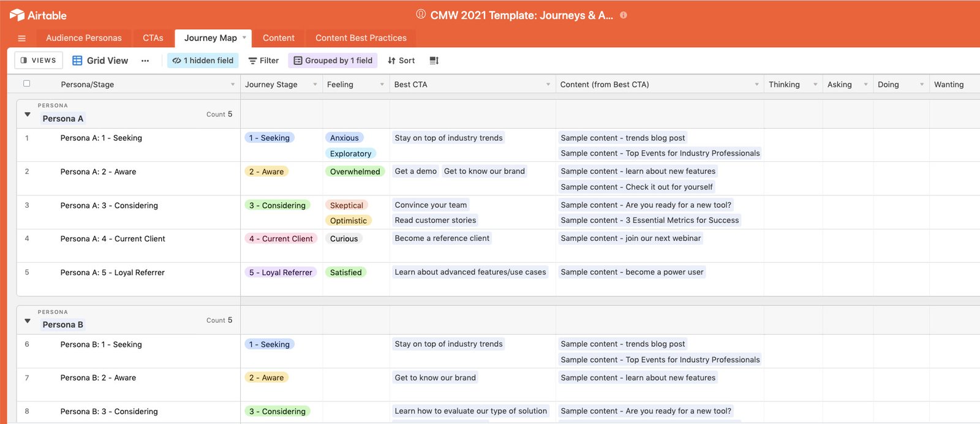This screenshot has width=980, height=424.
Task: Open Journey Map tab dropdown arrow
Action: [244, 38]
